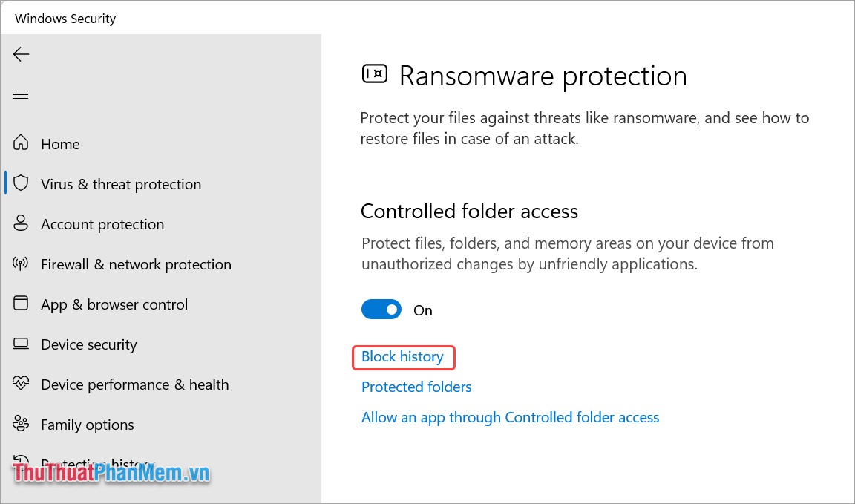Turn off Controlled folder access

[381, 309]
